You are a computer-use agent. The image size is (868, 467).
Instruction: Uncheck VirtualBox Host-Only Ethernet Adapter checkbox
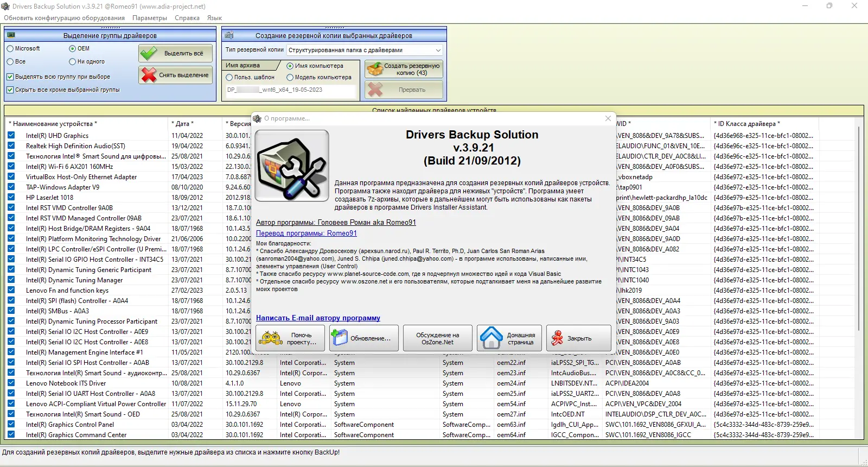click(x=11, y=176)
